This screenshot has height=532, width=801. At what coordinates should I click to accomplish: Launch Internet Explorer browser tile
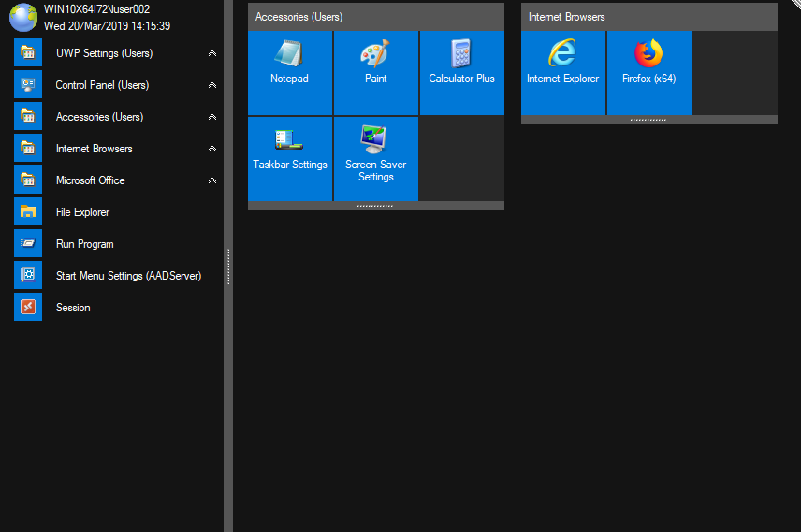coord(562,73)
